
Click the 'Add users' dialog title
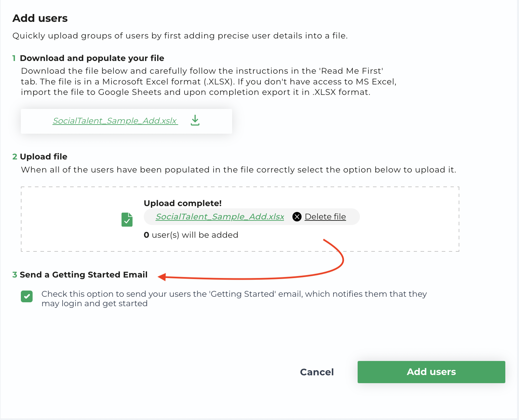coord(40,18)
